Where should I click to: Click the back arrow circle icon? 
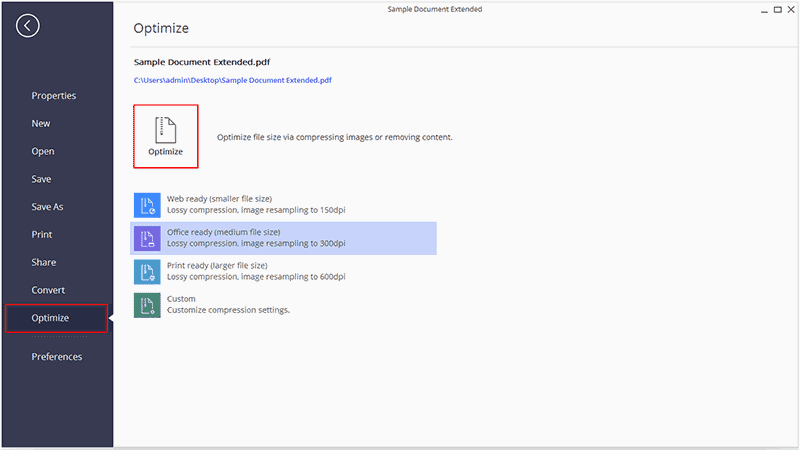tap(28, 26)
